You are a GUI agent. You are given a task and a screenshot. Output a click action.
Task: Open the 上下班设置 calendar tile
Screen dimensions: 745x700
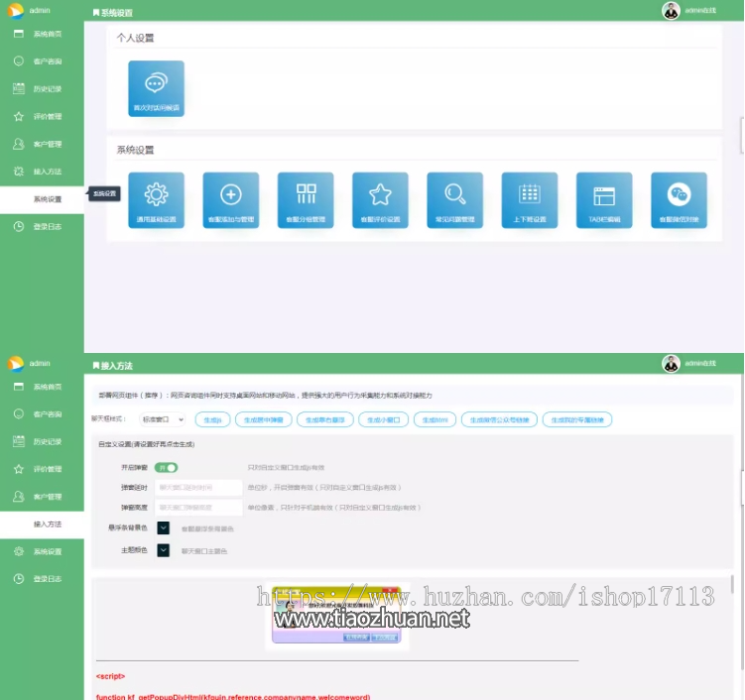(530, 200)
